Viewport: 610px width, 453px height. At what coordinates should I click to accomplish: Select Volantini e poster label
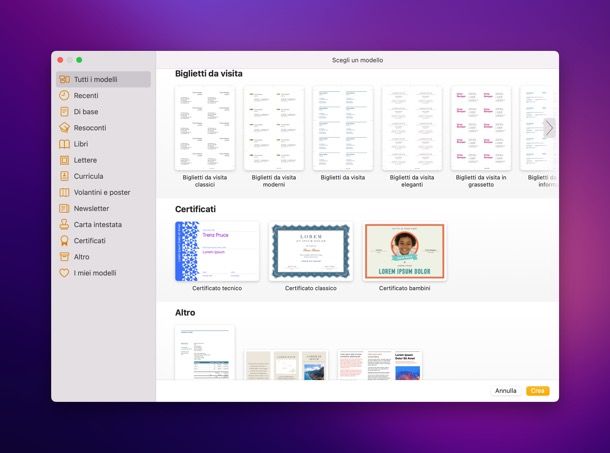click(102, 192)
